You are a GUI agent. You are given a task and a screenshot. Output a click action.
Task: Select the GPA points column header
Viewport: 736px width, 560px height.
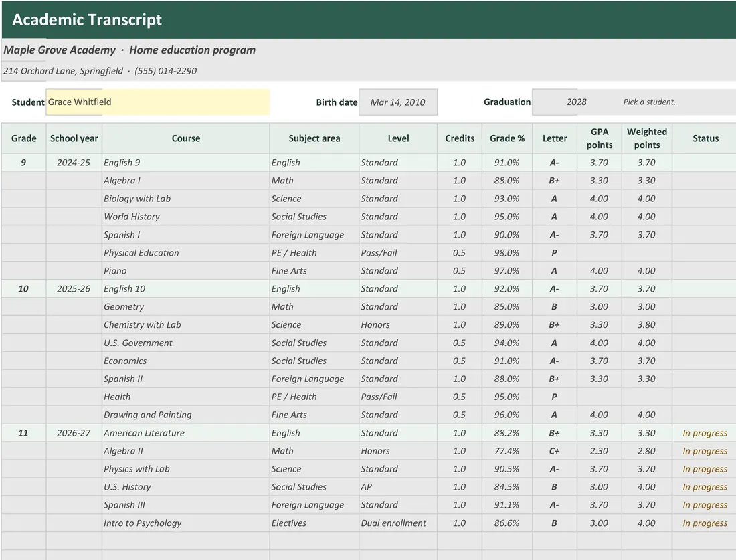click(x=600, y=138)
